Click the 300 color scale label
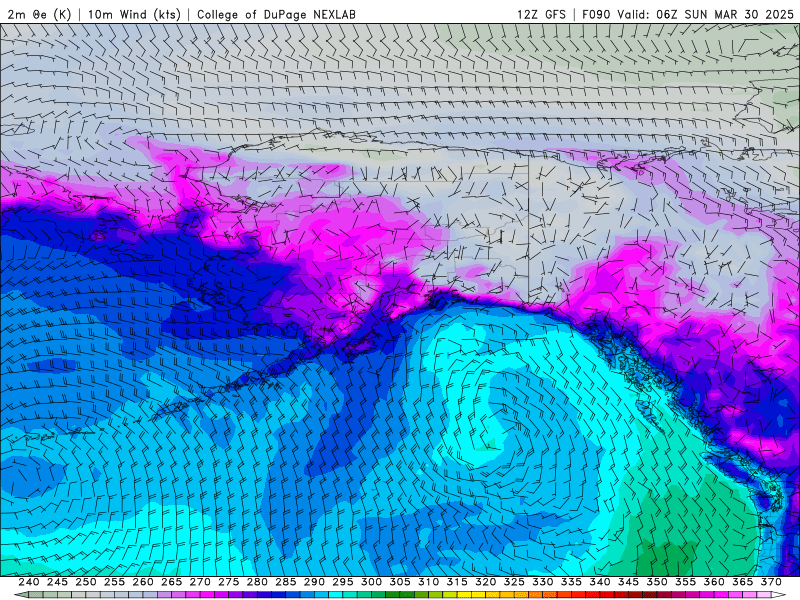This screenshot has height=600, width=800. coord(371,582)
